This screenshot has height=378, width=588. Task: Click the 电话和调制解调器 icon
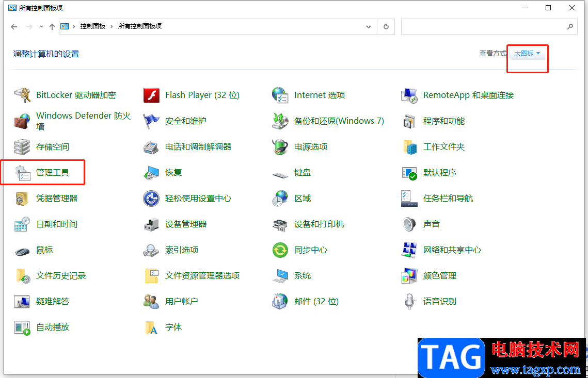click(x=151, y=147)
